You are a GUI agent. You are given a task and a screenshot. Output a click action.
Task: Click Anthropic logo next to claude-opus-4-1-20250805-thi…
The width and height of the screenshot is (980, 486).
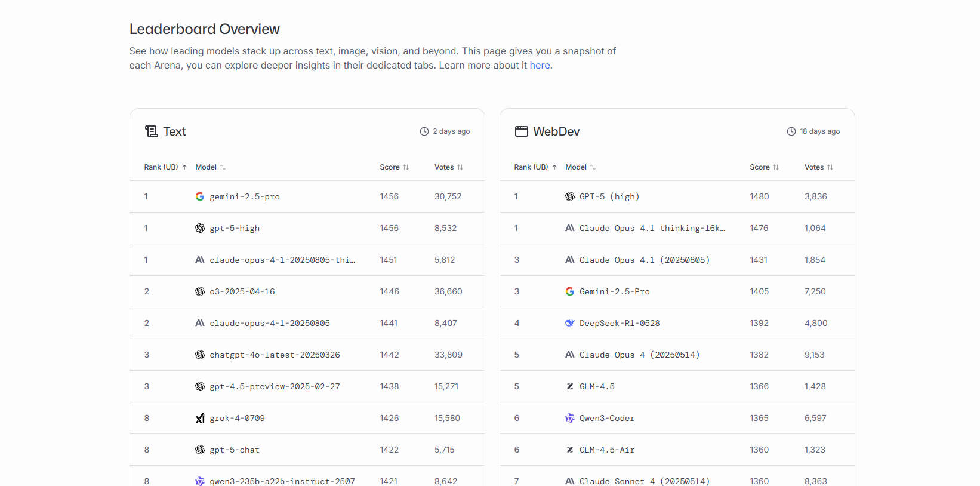coord(200,260)
